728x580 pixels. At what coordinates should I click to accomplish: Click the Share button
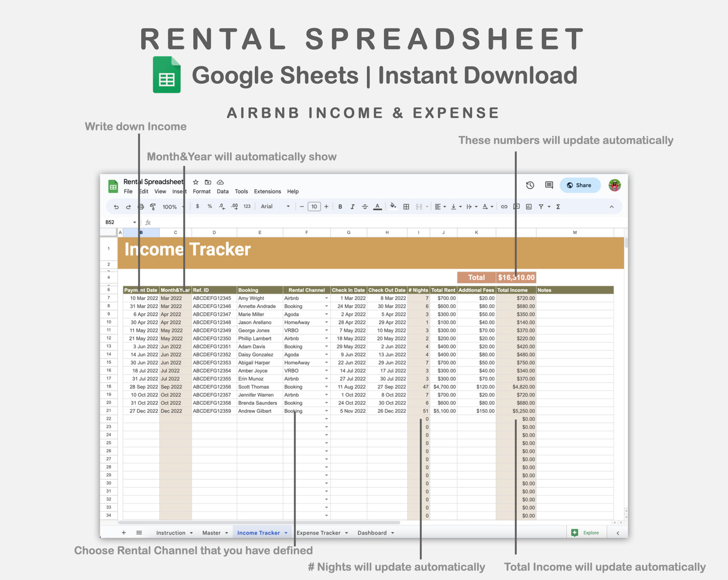pos(580,185)
